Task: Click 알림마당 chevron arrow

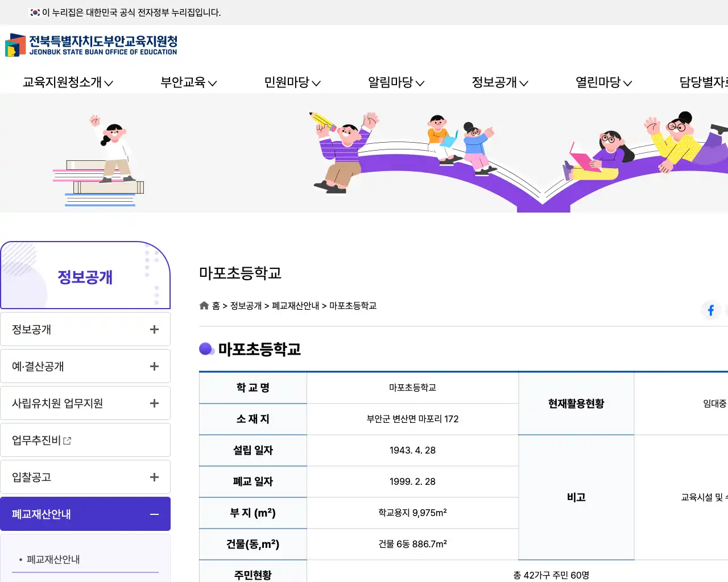Action: coord(420,83)
